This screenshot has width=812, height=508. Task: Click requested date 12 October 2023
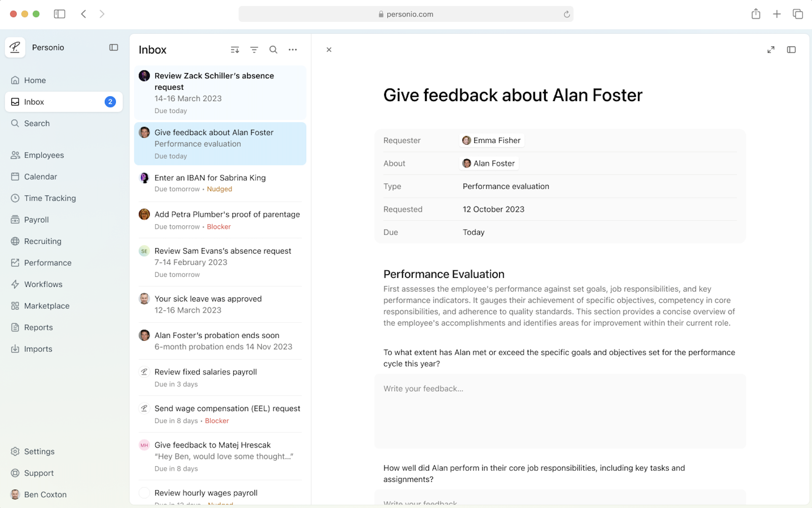pos(493,209)
